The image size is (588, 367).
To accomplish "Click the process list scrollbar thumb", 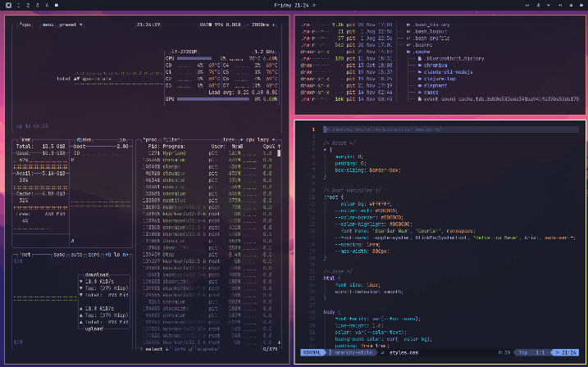I will click(279, 153).
